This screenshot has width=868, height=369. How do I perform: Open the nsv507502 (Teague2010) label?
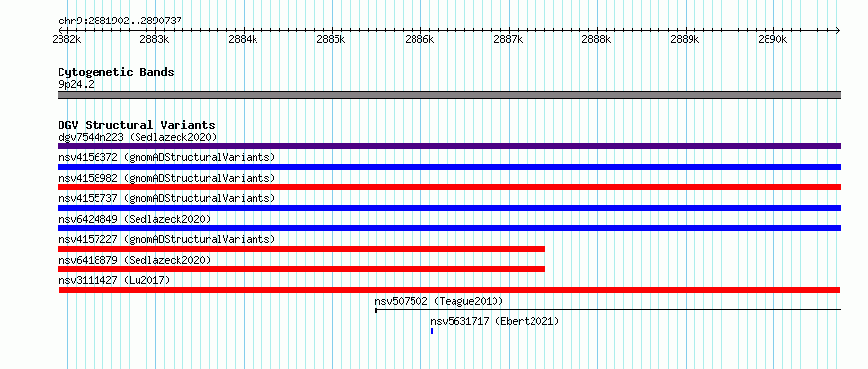[439, 301]
